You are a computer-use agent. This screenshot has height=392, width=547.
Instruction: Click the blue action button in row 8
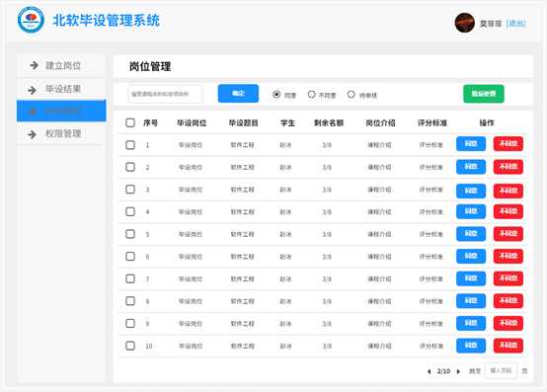(471, 300)
